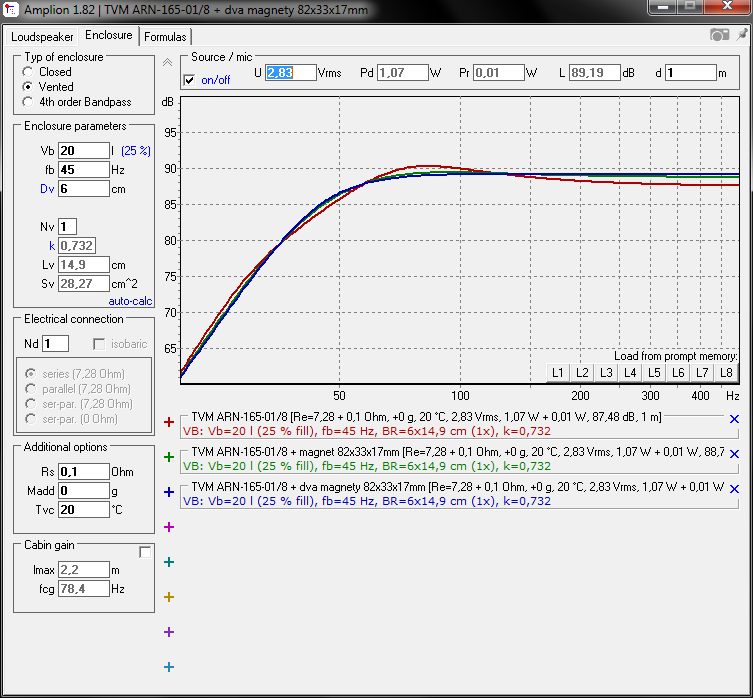
Task: Pin the window with the pin icon
Action: (x=742, y=34)
